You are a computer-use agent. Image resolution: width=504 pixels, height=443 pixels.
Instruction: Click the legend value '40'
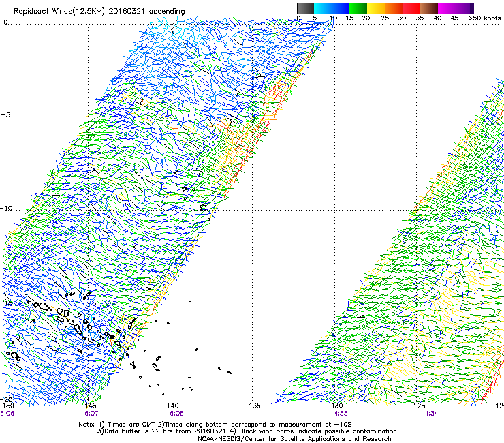click(x=437, y=18)
